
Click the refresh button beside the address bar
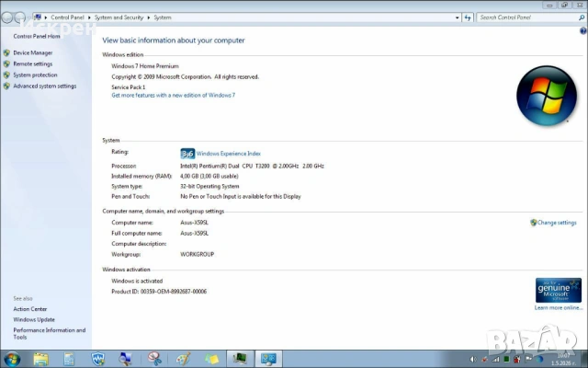(468, 17)
